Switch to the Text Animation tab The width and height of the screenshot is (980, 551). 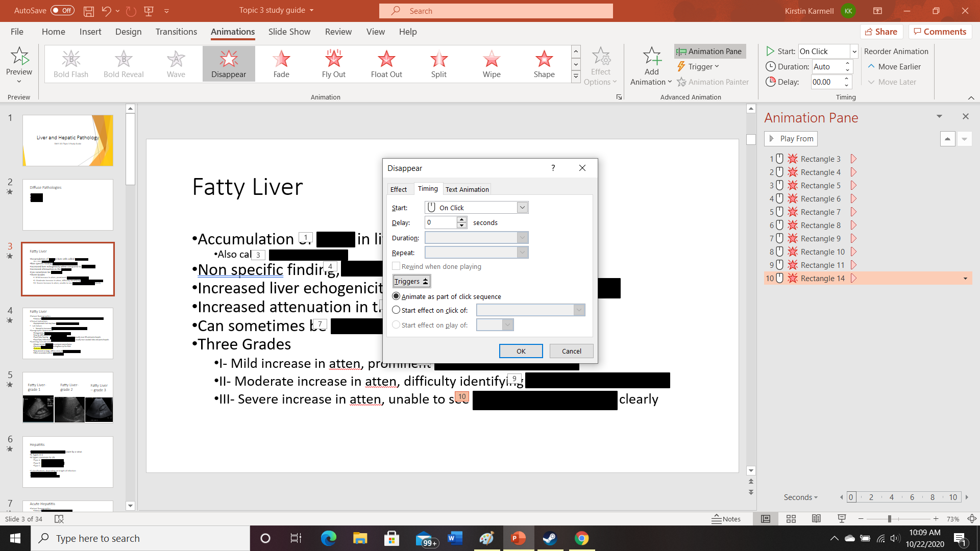click(467, 189)
